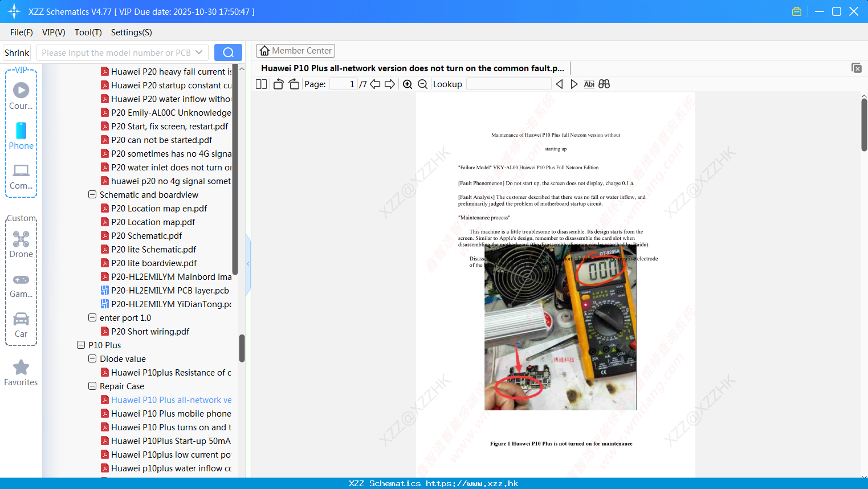Click the sidebar collapse handle arrow
This screenshot has height=489, width=868.
tap(248, 264)
